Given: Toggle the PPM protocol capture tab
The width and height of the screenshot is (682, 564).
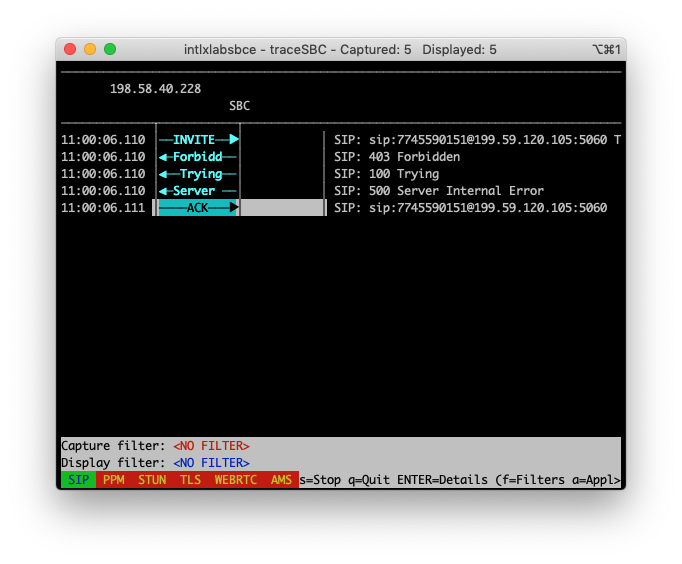Looking at the screenshot, I should (x=114, y=480).
